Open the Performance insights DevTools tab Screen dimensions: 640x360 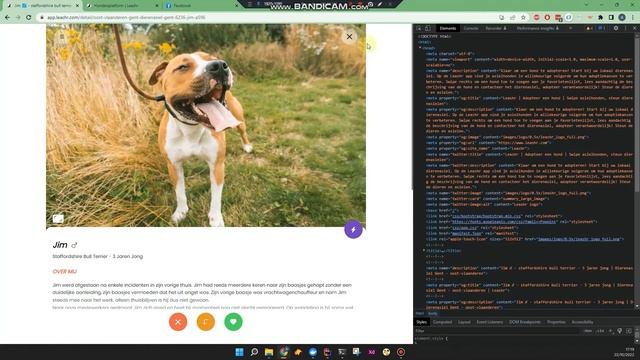[x=538, y=28]
